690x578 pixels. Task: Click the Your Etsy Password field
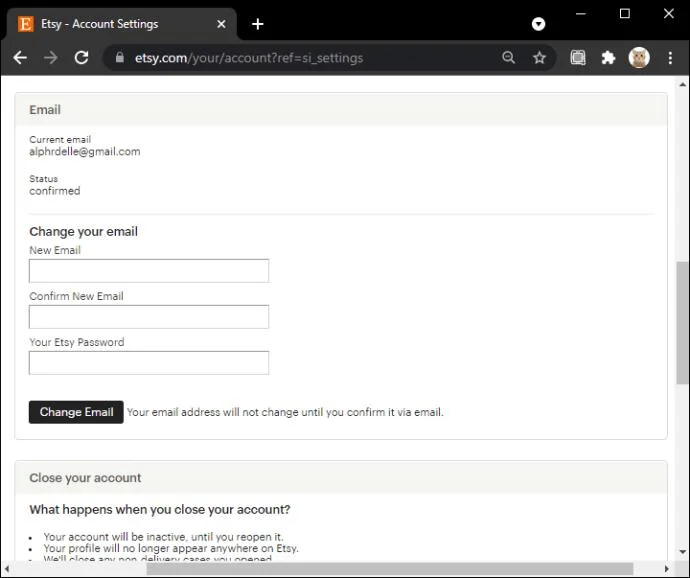149,363
